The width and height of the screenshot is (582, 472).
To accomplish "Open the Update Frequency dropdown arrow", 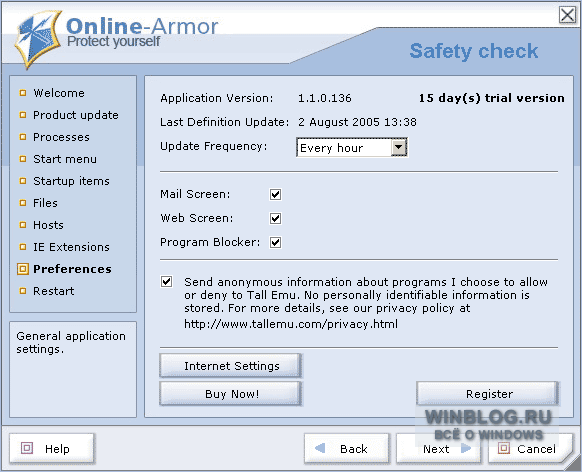I will 399,147.
